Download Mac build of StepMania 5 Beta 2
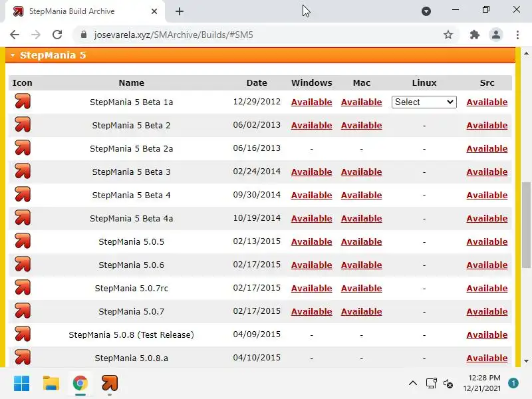Viewport: 532px width, 399px height. coord(361,126)
